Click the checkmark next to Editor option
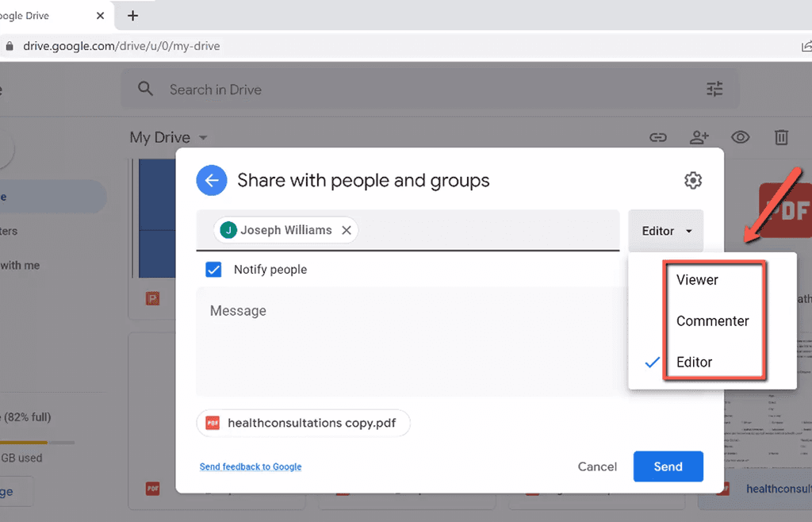 point(652,363)
